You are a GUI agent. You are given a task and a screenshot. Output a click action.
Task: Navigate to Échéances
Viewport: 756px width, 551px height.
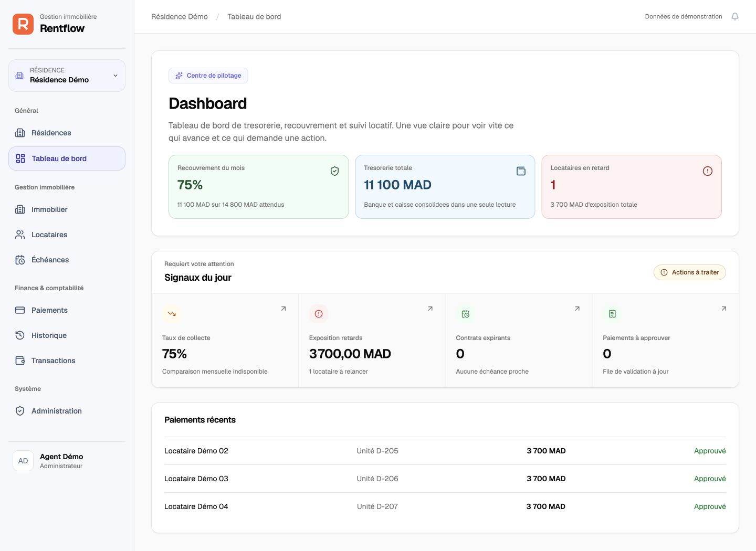[x=67, y=260]
